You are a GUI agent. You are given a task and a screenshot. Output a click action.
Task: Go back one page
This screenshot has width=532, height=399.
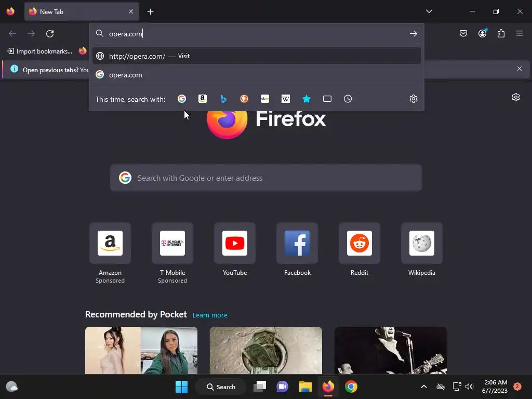click(x=12, y=34)
